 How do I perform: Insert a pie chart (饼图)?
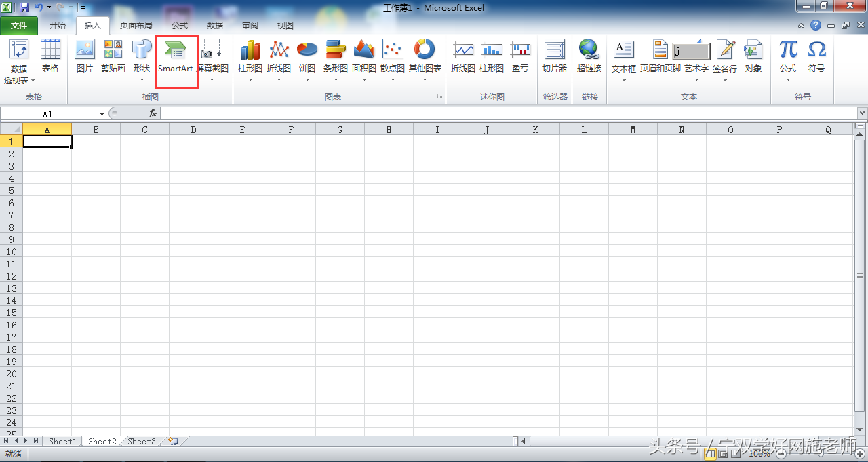point(307,60)
